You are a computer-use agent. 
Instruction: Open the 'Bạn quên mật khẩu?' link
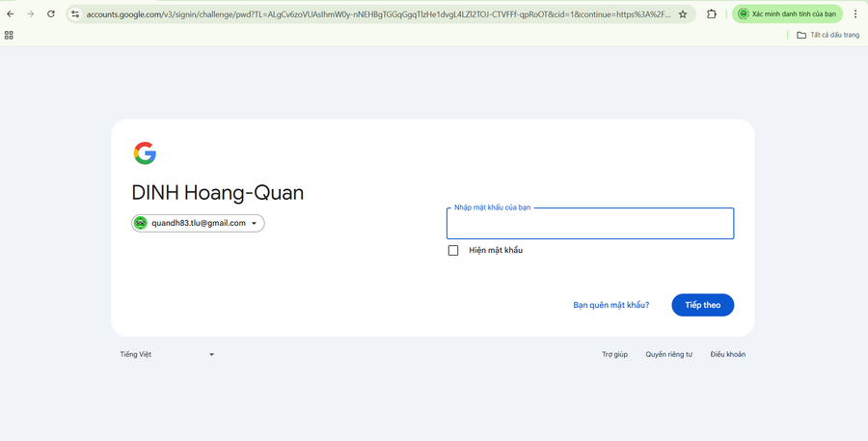[611, 305]
